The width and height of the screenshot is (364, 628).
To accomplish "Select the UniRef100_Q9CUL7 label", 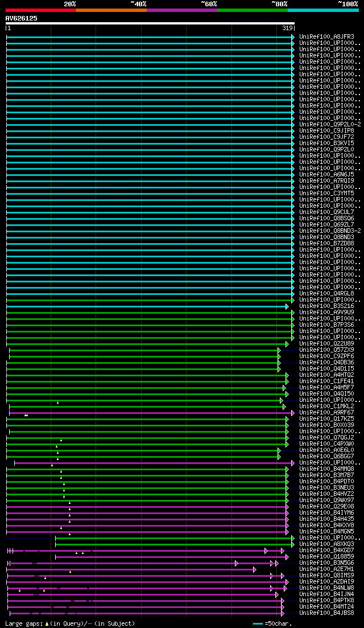I will click(x=326, y=212).
